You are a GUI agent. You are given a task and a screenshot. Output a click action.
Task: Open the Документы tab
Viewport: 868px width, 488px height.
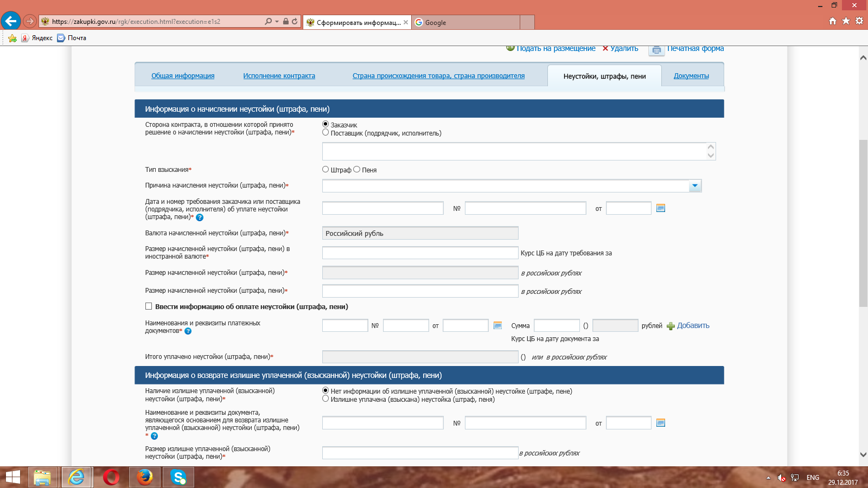pyautogui.click(x=691, y=76)
